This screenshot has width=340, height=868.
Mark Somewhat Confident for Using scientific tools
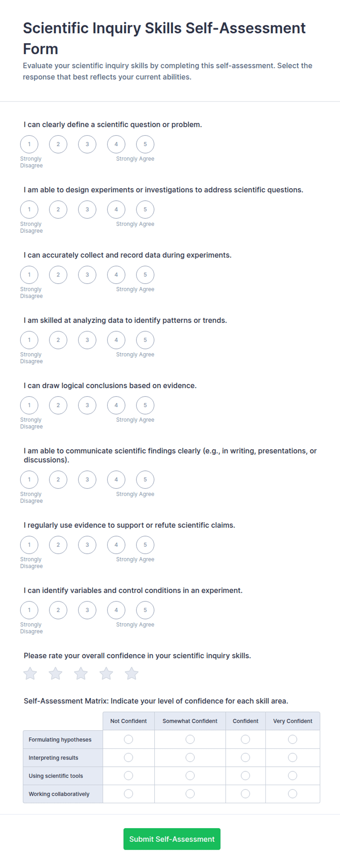tap(190, 776)
